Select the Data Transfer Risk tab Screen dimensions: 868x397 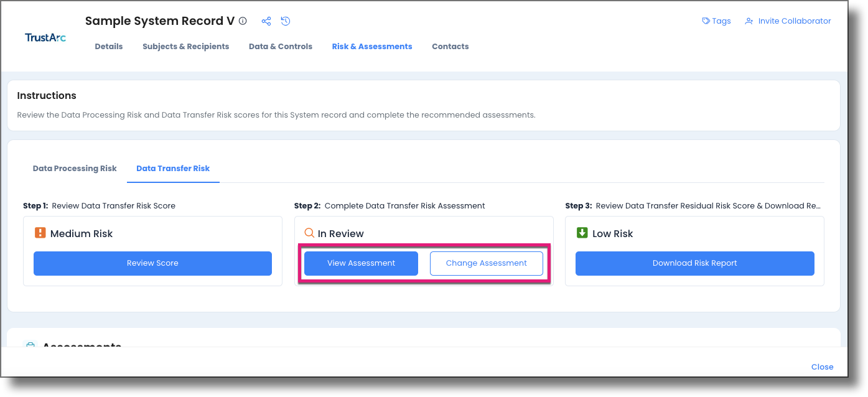pyautogui.click(x=173, y=169)
